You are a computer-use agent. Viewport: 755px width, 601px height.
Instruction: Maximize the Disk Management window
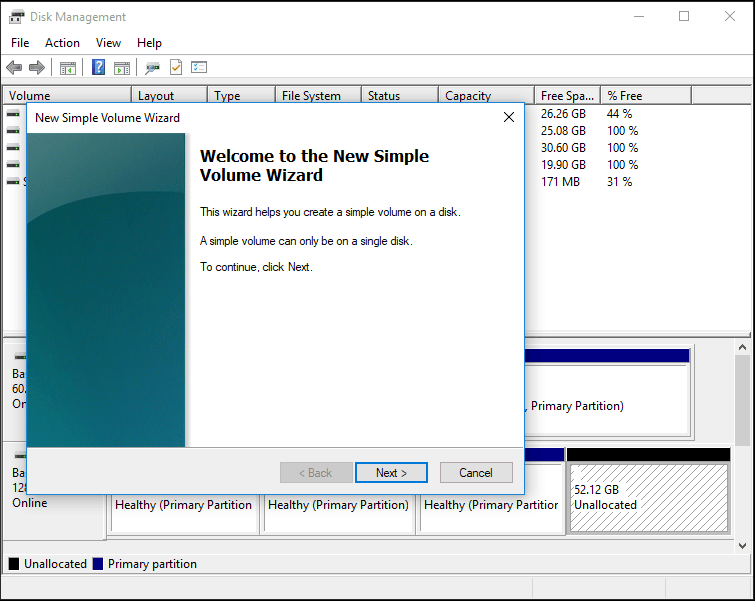684,16
